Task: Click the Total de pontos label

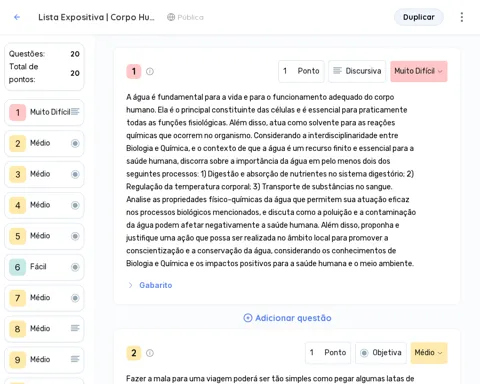Action: pyautogui.click(x=23, y=73)
